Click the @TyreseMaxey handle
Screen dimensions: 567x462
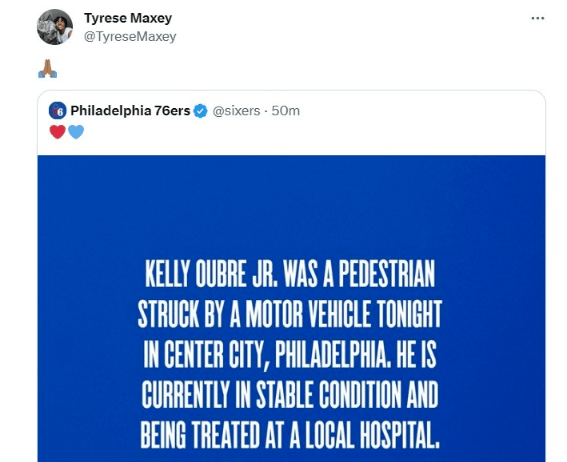pyautogui.click(x=130, y=37)
